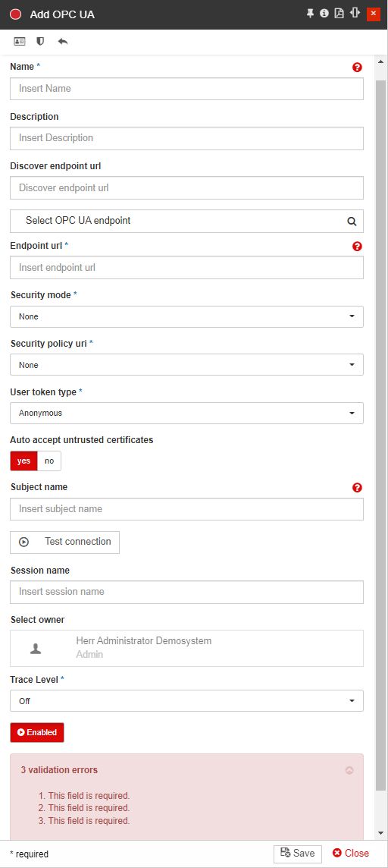The height and width of the screenshot is (868, 388).
Task: Click the back arrow toolbar icon
Action: 62,42
